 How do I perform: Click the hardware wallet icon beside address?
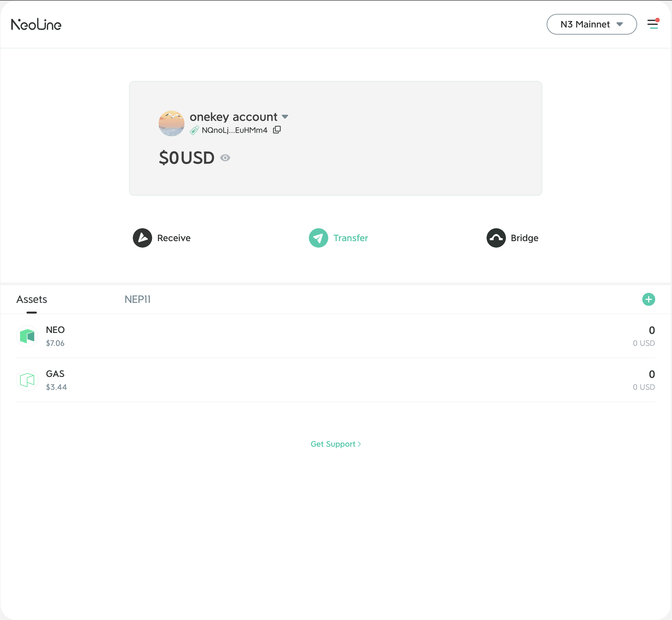pyautogui.click(x=194, y=130)
